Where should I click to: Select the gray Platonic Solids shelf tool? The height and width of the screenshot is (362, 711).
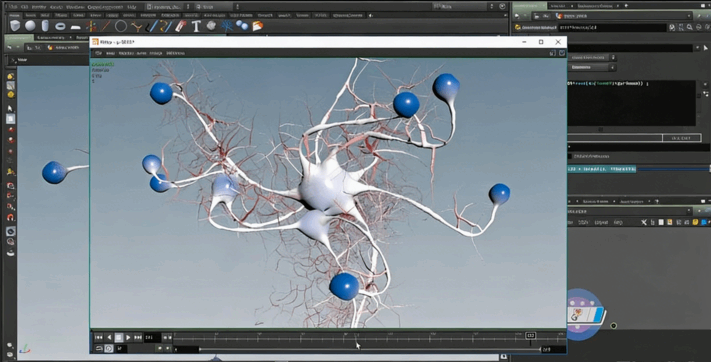click(x=211, y=25)
